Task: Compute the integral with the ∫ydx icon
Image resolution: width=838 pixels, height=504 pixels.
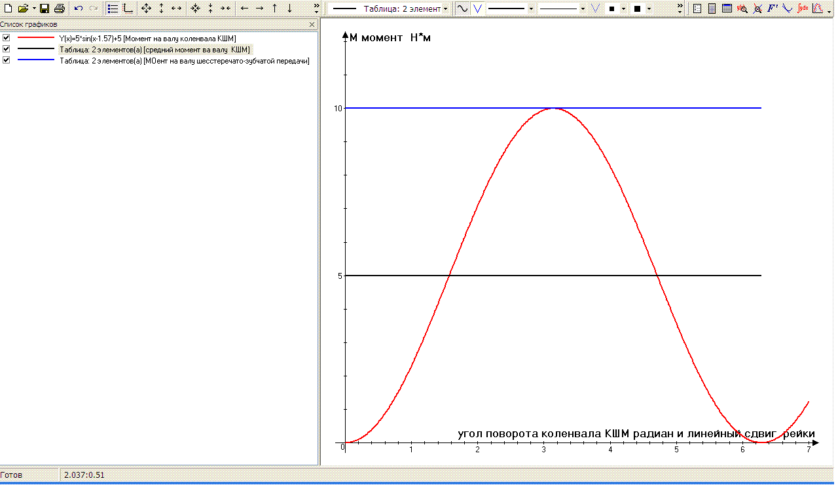Action: click(803, 9)
